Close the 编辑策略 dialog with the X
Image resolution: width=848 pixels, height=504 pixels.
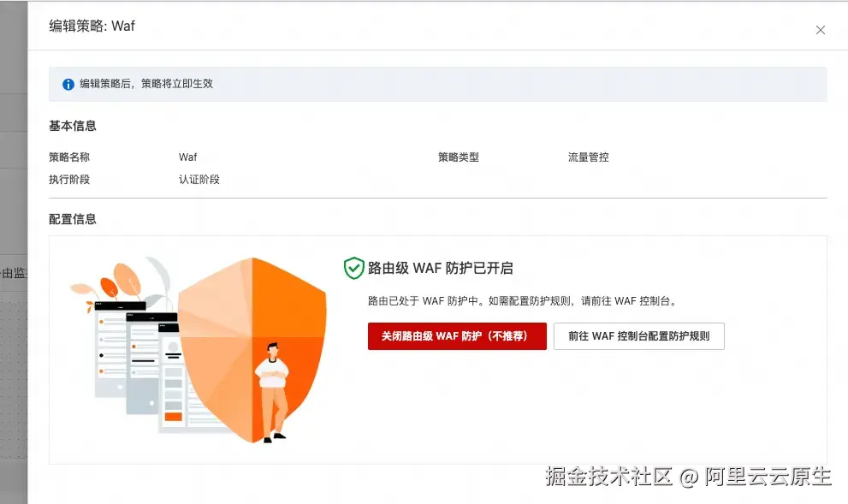820,29
